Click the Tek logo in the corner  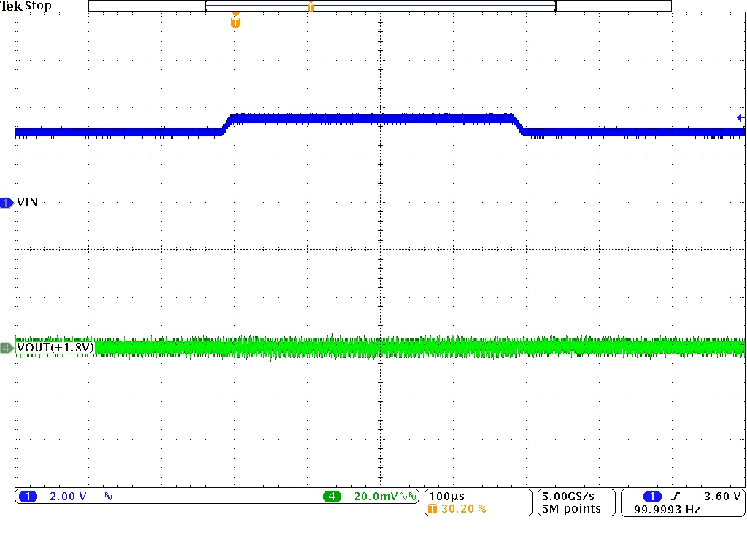(x=12, y=6)
